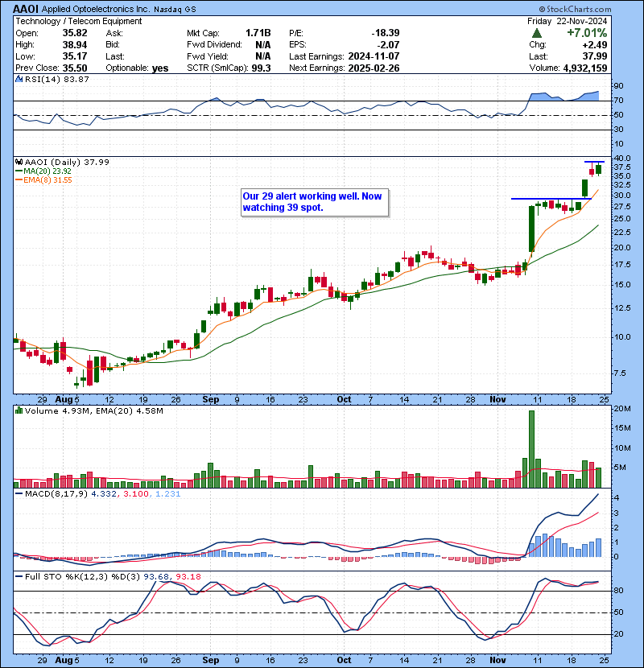Click the 20M label on the volume axis
Screen dimensions: 644x668
tap(621, 409)
